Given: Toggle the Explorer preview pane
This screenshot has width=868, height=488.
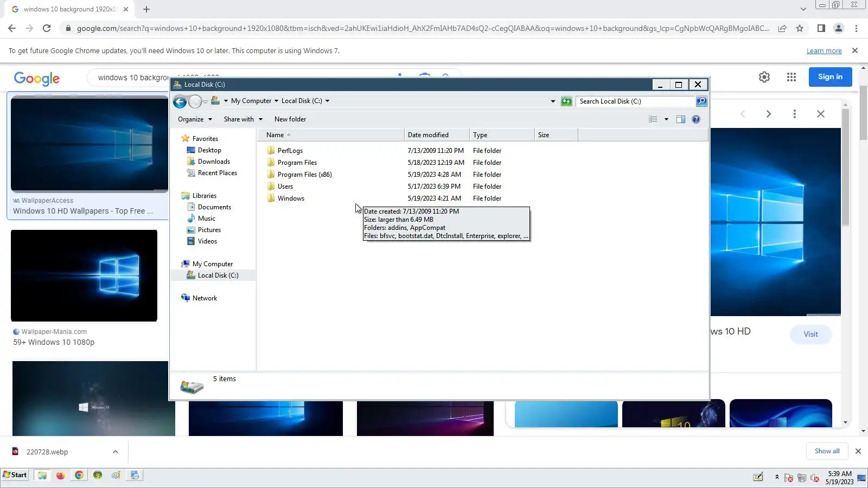Looking at the screenshot, I should tap(681, 119).
